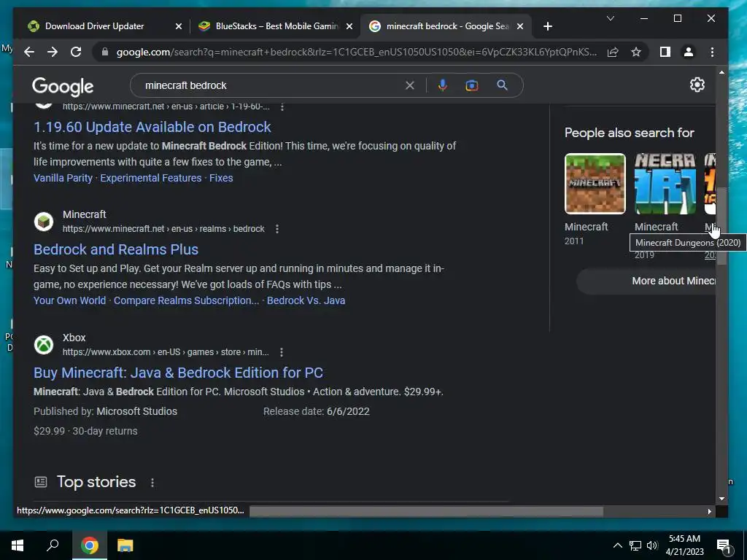
Task: Click the Xbox favicon
Action: click(44, 345)
